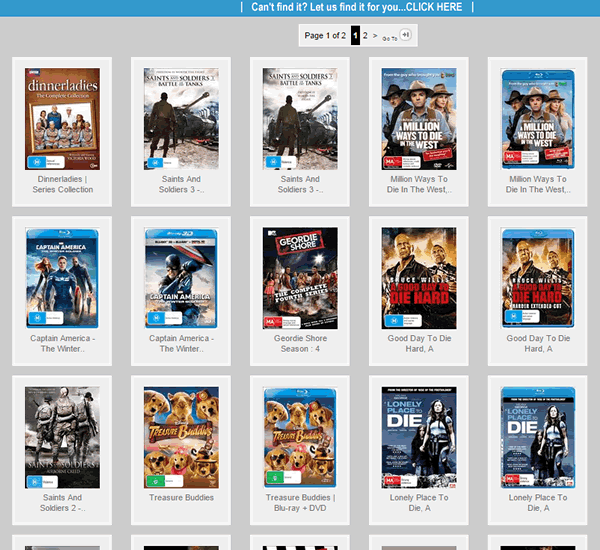The image size is (600, 550).
Task: Open first Saints And Soldiers 3 cover
Action: click(x=181, y=119)
